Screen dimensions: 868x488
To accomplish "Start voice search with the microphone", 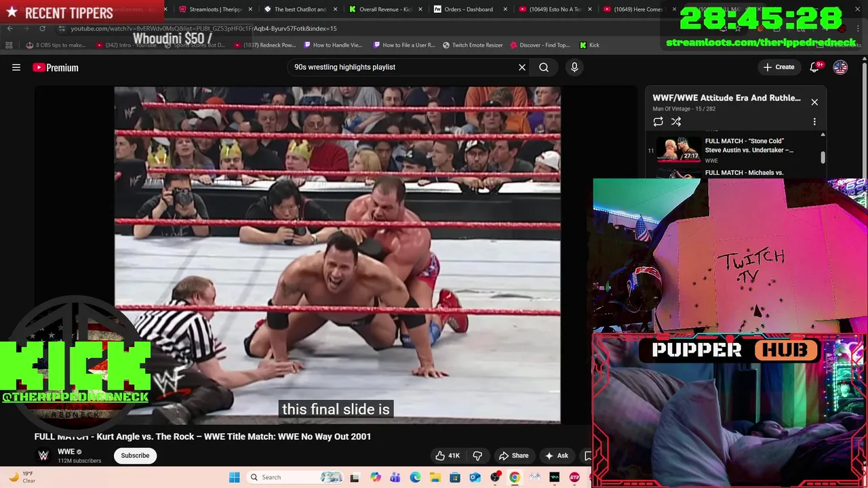I will click(x=574, y=67).
